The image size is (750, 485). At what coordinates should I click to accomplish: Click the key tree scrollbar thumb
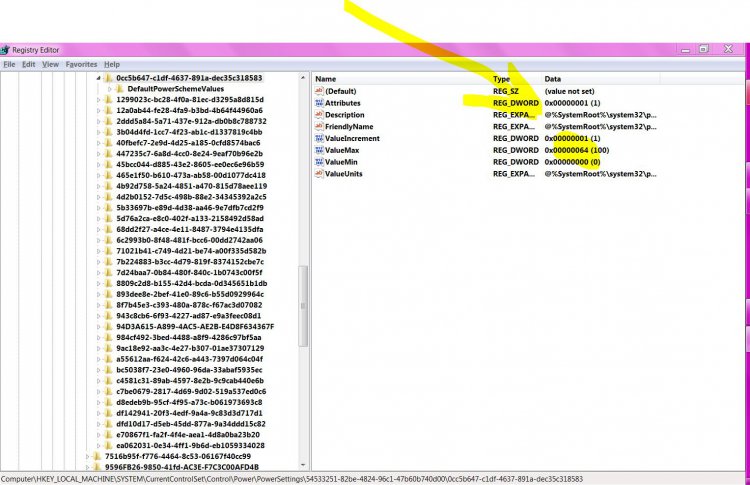[303, 306]
